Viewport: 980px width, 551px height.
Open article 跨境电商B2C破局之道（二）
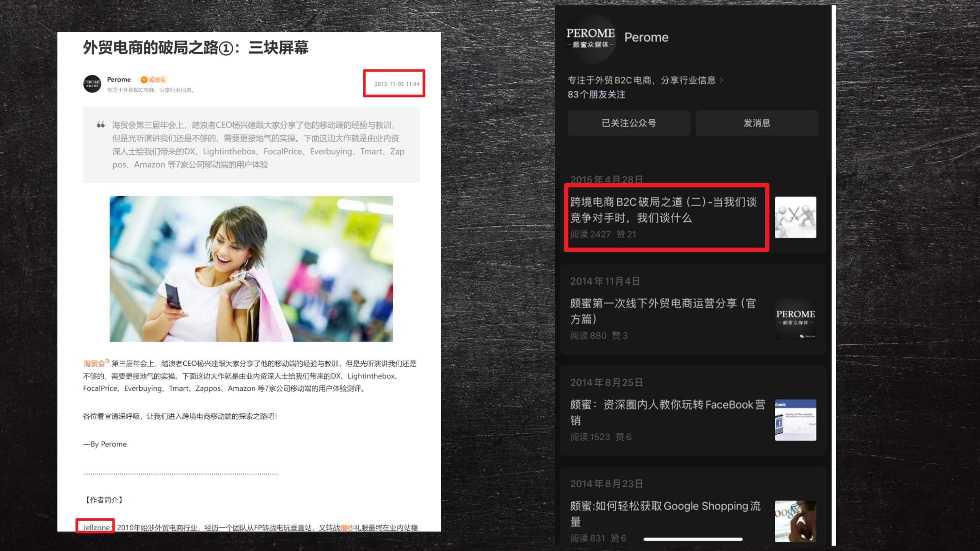click(663, 210)
